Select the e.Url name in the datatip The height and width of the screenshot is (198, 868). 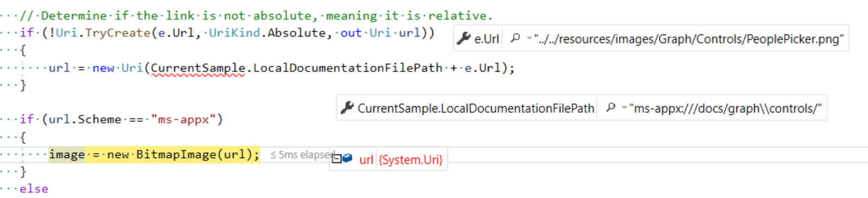click(x=486, y=39)
